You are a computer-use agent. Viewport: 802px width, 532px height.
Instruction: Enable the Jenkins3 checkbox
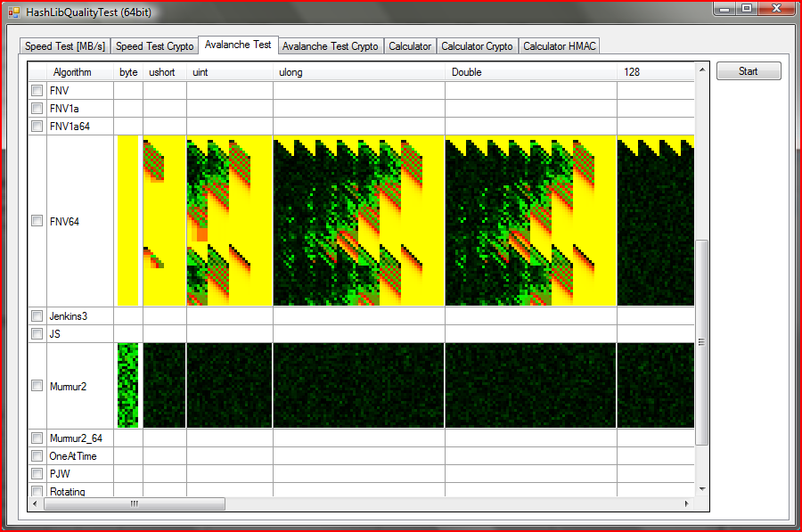[37, 315]
